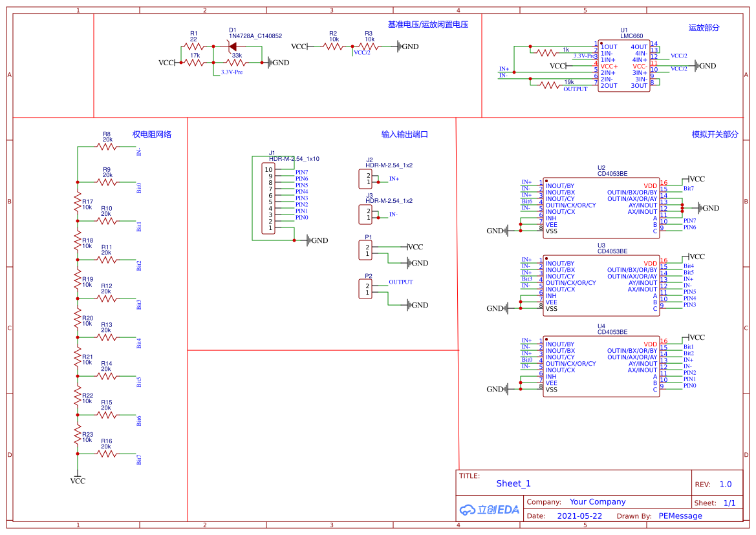Click the PEMessage author name
The image size is (756, 535).
(680, 516)
